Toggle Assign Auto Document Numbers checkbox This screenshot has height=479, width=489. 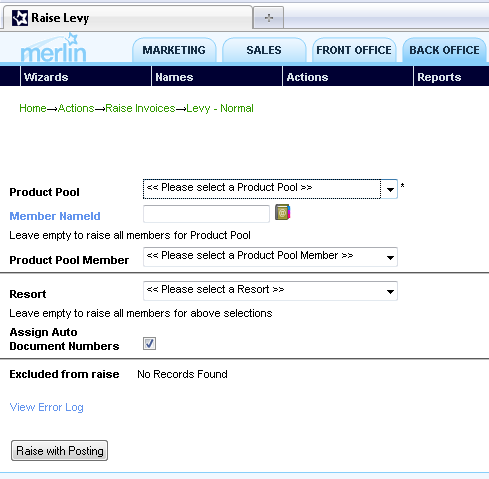coord(149,343)
